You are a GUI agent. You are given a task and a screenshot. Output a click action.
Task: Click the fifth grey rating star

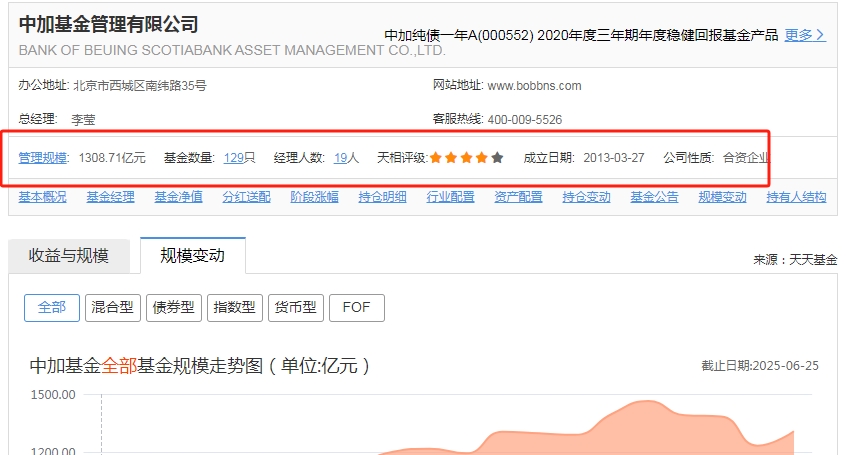pos(497,158)
